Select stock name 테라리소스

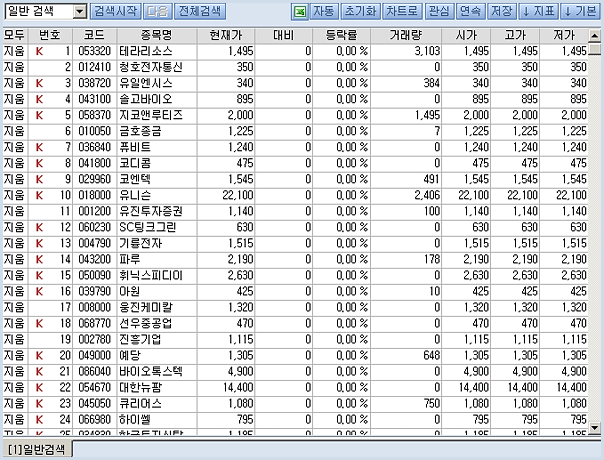click(146, 51)
